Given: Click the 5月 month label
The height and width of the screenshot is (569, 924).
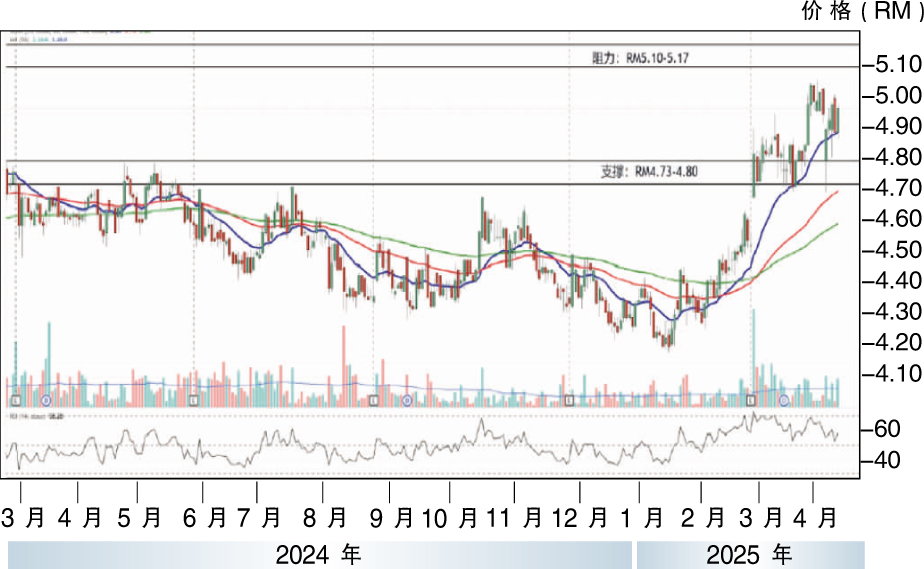Looking at the screenshot, I should 140,518.
